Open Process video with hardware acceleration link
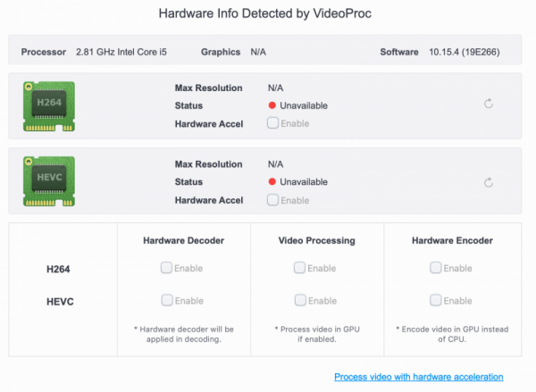 [x=418, y=377]
